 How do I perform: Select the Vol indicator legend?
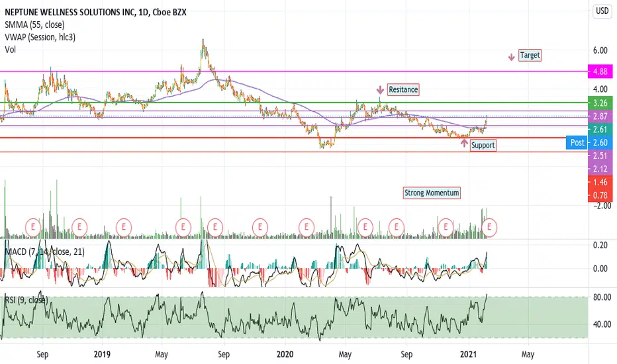10,50
